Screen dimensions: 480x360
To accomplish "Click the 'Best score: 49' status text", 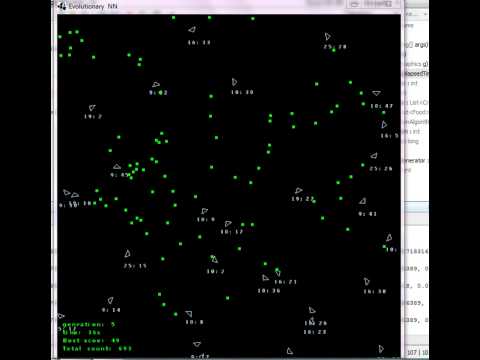I will pos(91,340).
